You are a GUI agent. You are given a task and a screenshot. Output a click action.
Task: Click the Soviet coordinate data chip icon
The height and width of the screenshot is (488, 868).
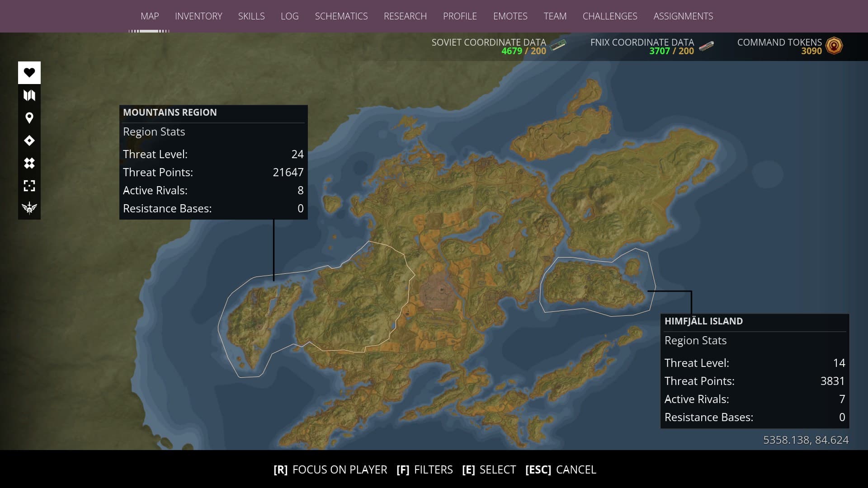tap(558, 45)
